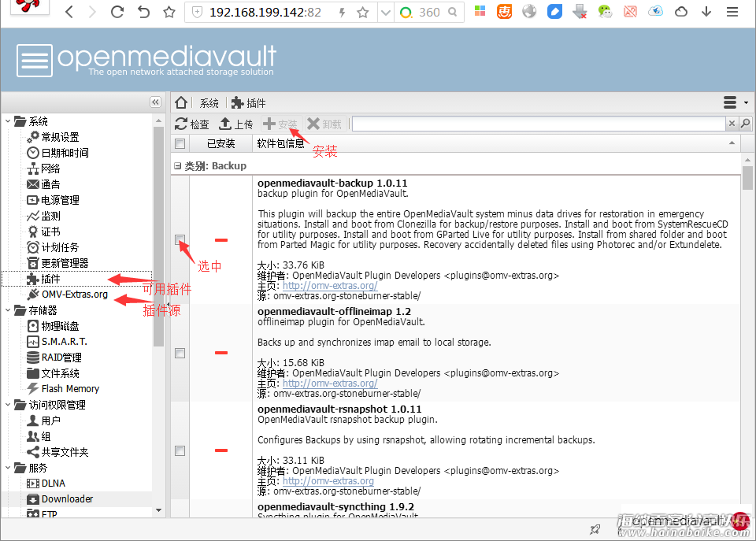Focus the plugin search input field

coord(539,124)
